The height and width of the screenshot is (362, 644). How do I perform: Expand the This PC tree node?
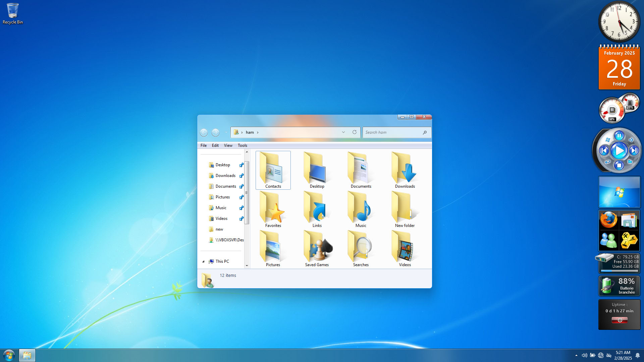(203, 261)
